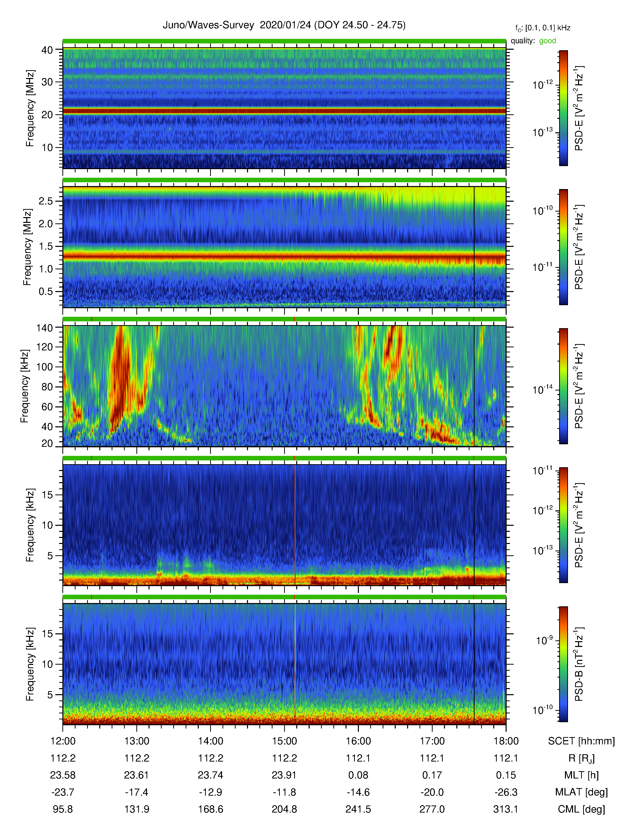Click the CML [deg] row label

[x=581, y=809]
